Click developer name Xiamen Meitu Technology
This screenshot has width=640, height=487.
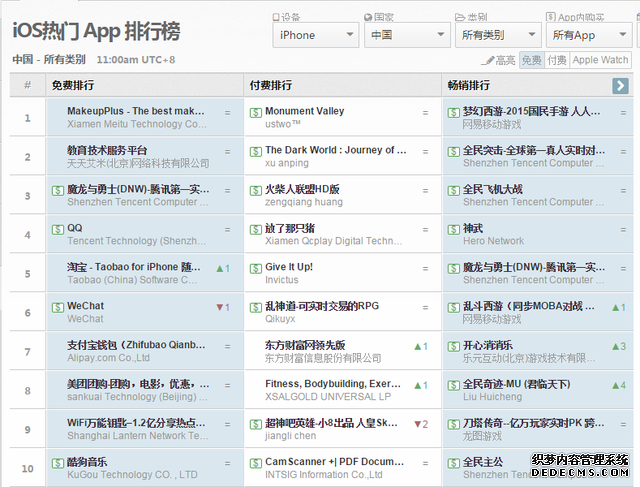137,124
